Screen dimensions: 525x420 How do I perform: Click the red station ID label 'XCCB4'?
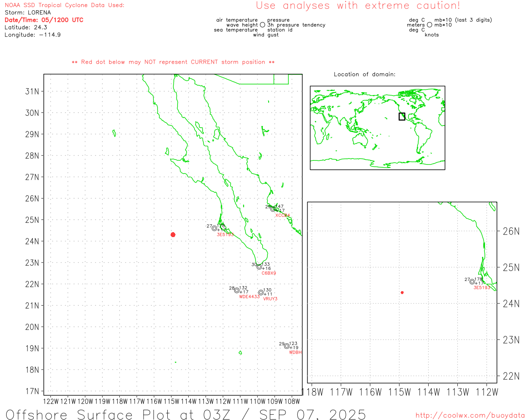283,215
